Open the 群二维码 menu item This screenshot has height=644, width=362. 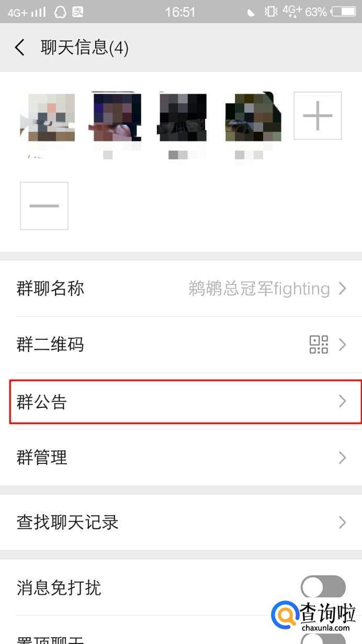point(50,345)
